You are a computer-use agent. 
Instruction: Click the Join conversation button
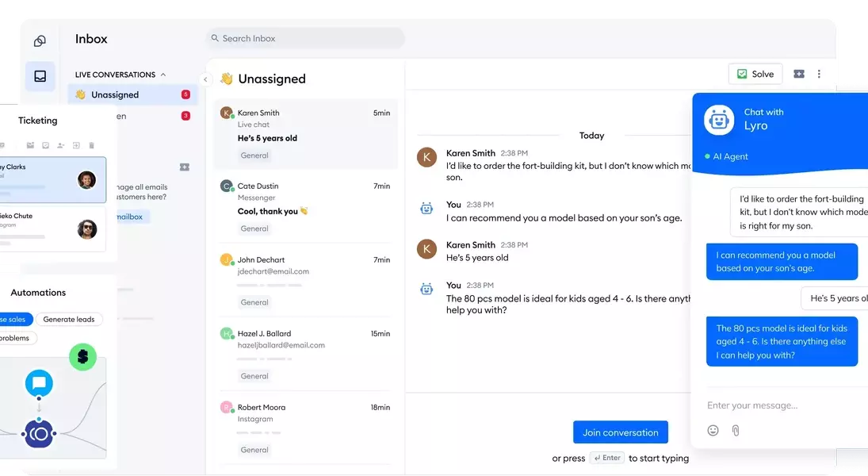pyautogui.click(x=620, y=432)
